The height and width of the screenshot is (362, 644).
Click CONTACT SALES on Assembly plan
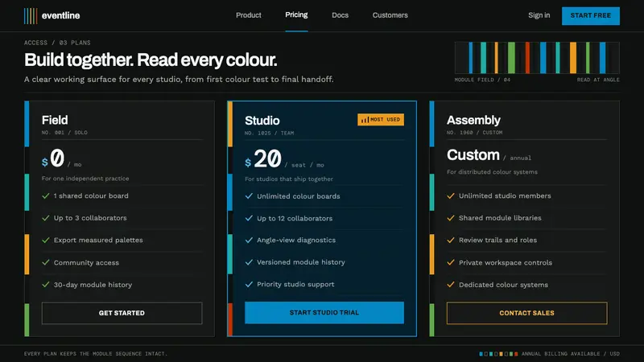[x=526, y=313]
